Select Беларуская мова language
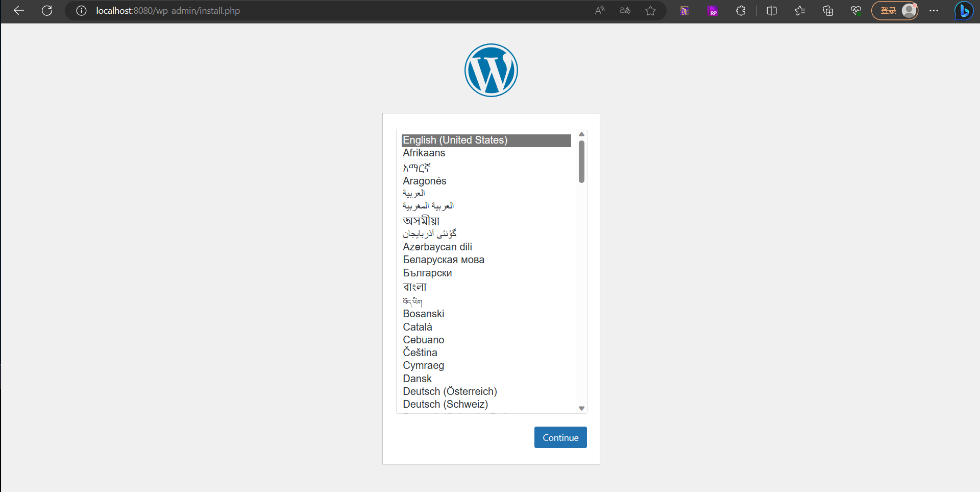Image resolution: width=980 pixels, height=492 pixels. (486, 260)
